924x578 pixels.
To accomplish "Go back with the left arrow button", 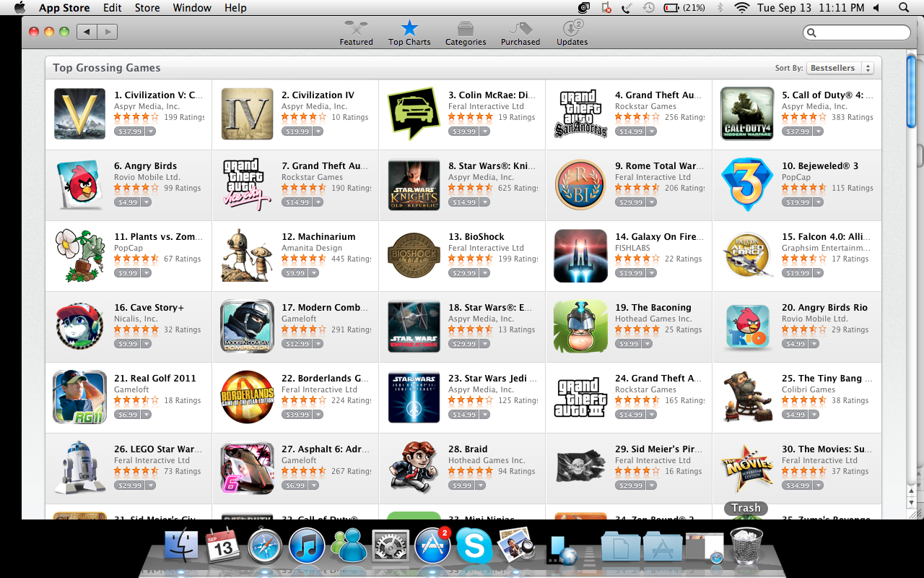I will point(87,32).
